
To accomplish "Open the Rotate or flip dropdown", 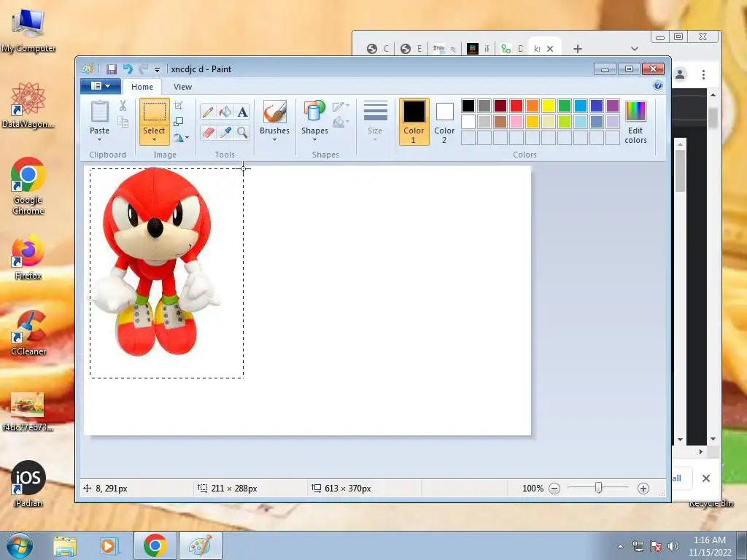I will pyautogui.click(x=181, y=138).
